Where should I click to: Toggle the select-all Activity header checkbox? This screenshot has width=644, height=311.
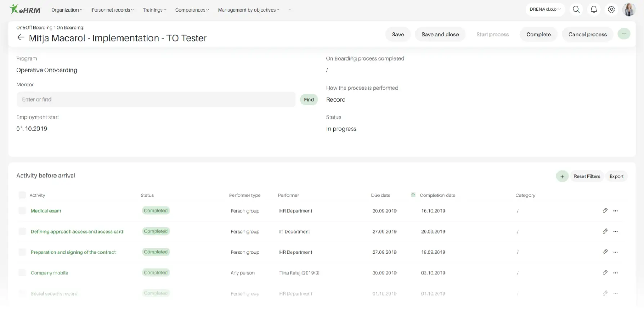22,195
